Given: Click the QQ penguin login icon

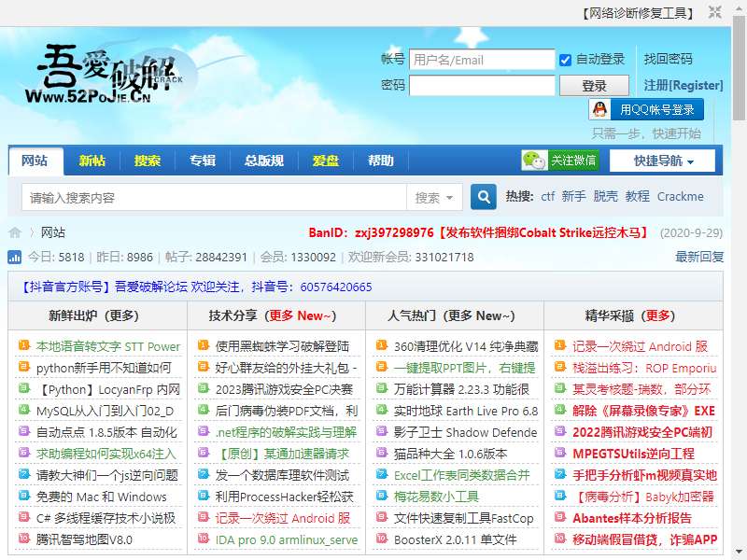Looking at the screenshot, I should click(x=599, y=109).
